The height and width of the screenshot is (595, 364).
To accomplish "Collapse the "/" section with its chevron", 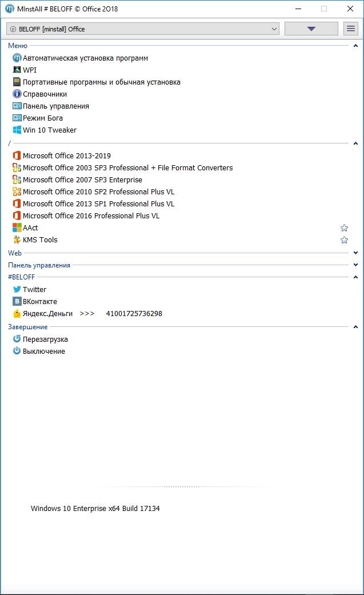I will tap(355, 143).
